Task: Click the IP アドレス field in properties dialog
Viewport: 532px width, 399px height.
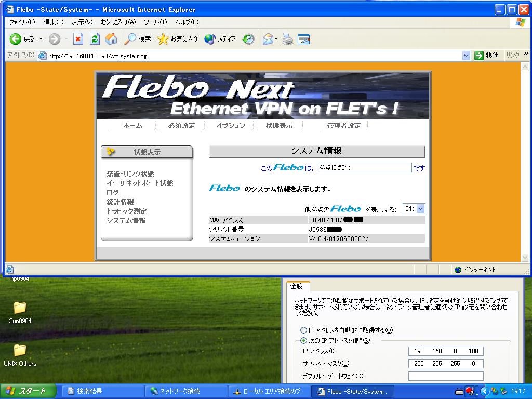Action: pos(446,351)
